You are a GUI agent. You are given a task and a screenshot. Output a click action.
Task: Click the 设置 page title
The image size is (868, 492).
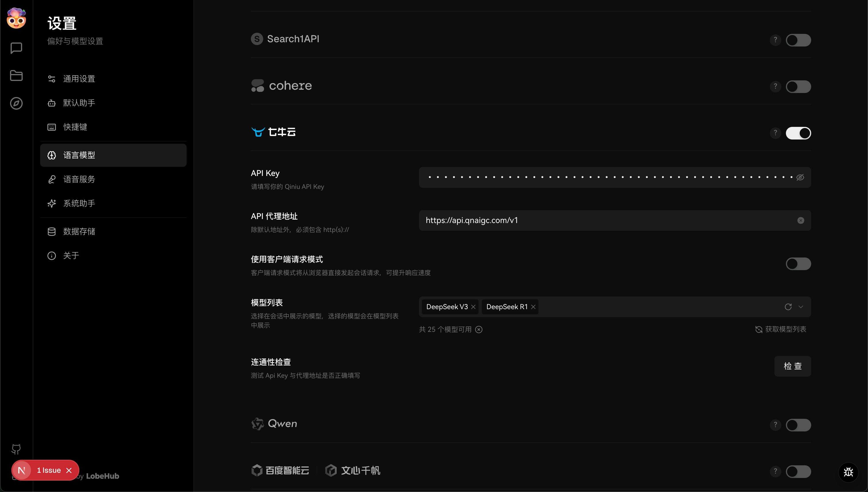coord(62,23)
